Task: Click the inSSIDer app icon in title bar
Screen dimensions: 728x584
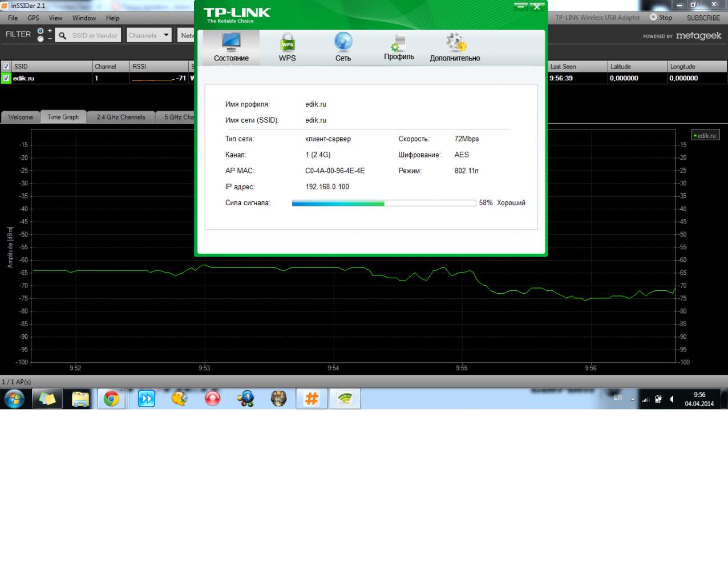Action: 5,5
